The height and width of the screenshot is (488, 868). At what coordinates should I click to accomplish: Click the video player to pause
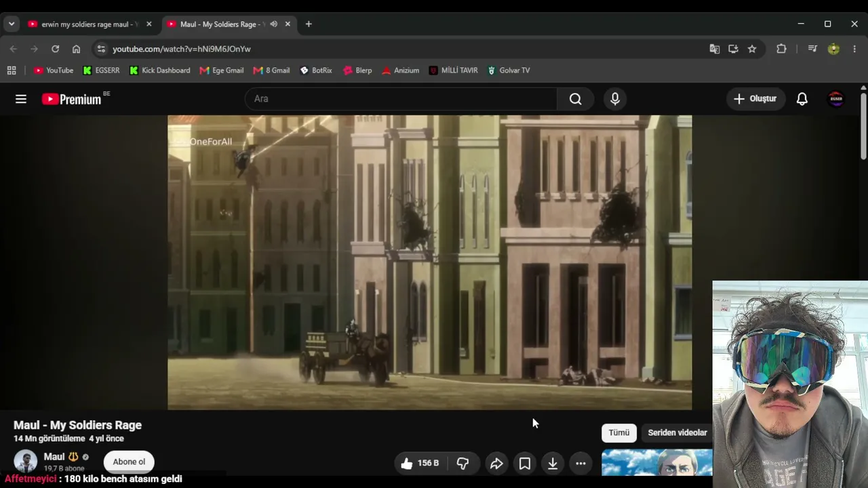(x=430, y=262)
